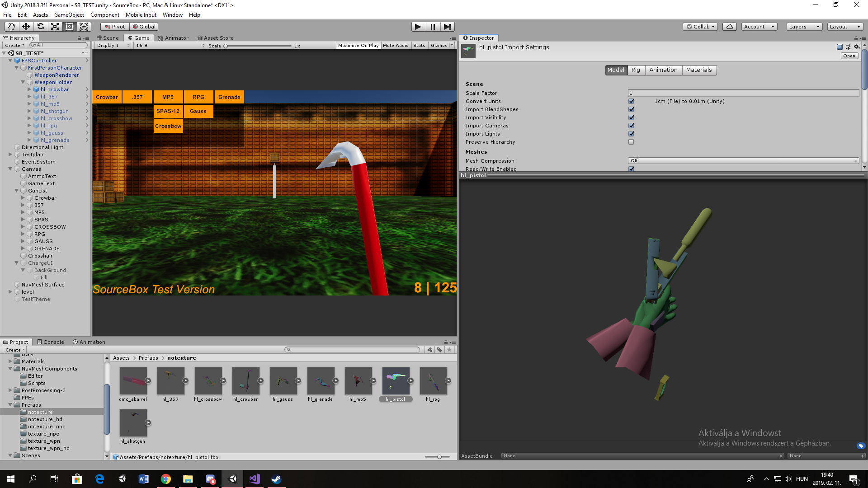This screenshot has height=488, width=868.
Task: Enable Preserve Hierarchy checkbox
Action: click(x=631, y=142)
